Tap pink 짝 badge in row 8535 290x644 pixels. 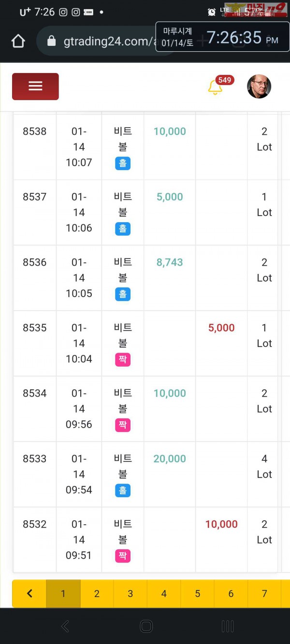click(x=123, y=359)
